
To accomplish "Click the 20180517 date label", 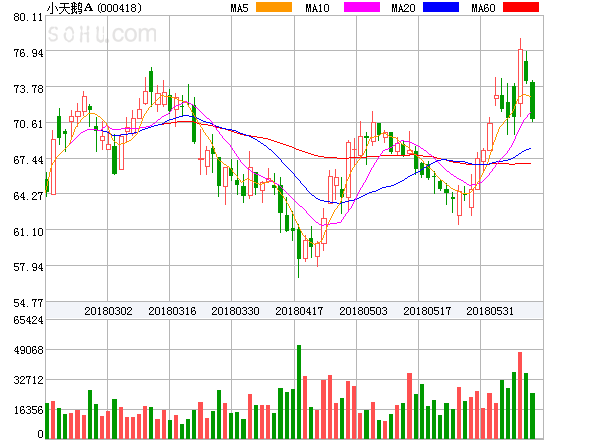I will click(x=427, y=311).
